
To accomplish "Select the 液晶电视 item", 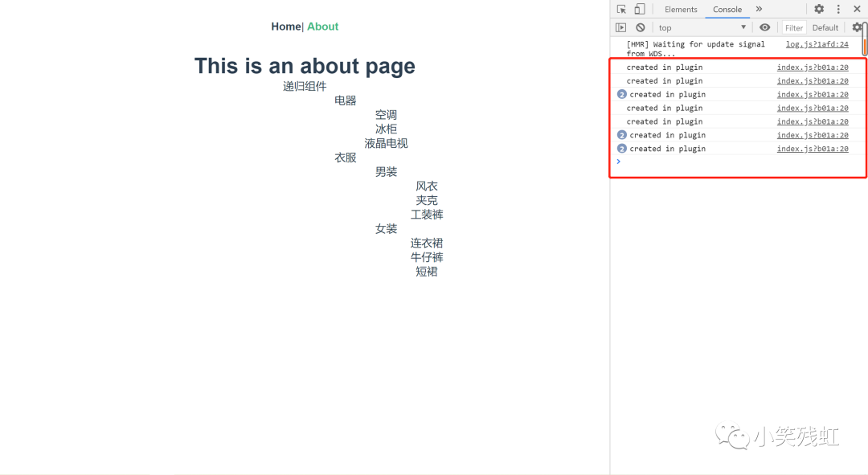I will (386, 143).
